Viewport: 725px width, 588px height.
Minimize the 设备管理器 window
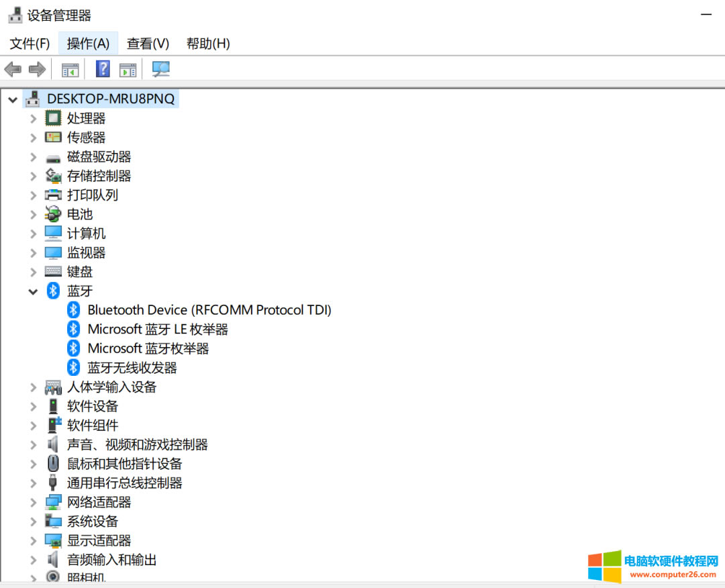(706, 15)
